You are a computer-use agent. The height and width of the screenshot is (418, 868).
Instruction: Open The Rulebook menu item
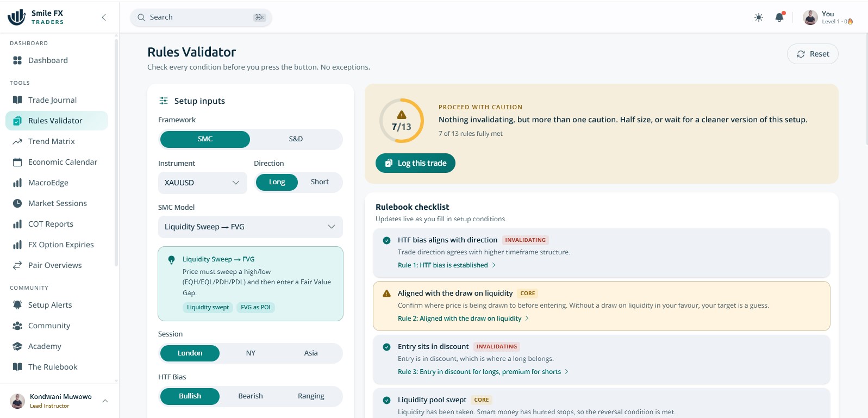click(x=57, y=367)
